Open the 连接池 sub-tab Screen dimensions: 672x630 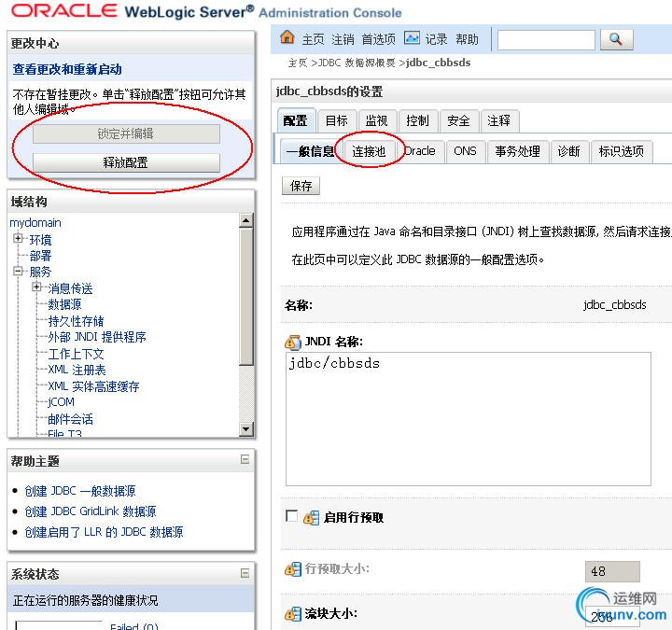coord(369,151)
